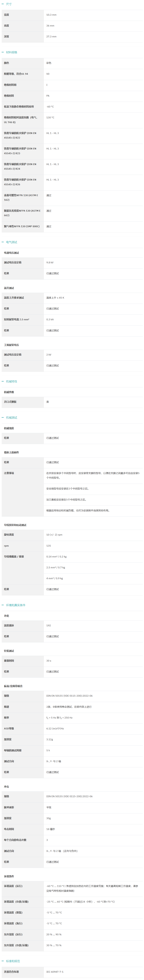This screenshot has height=980, width=144.
Task: Click the 环境条件 subsection heading
Action: 9,877
